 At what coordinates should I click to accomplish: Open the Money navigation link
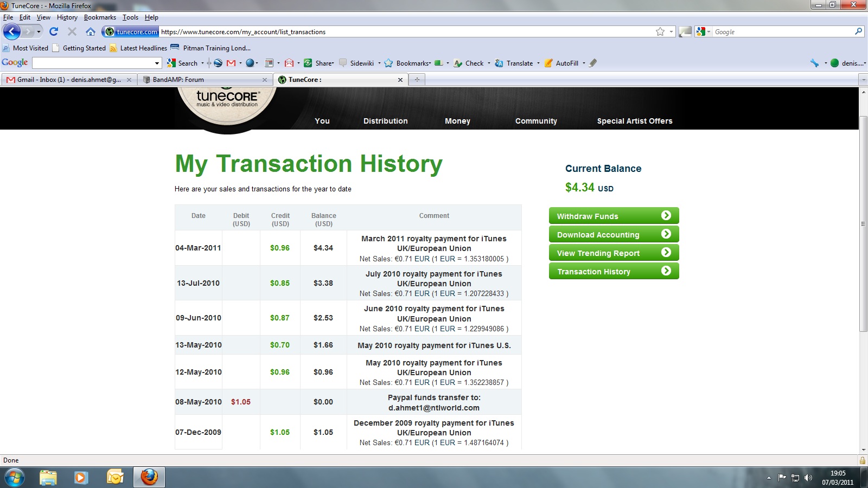click(x=457, y=121)
